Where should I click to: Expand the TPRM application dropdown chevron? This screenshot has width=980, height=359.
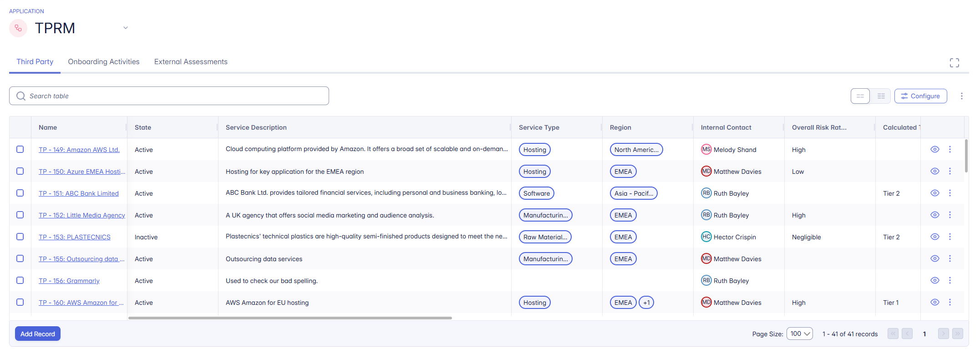click(126, 28)
